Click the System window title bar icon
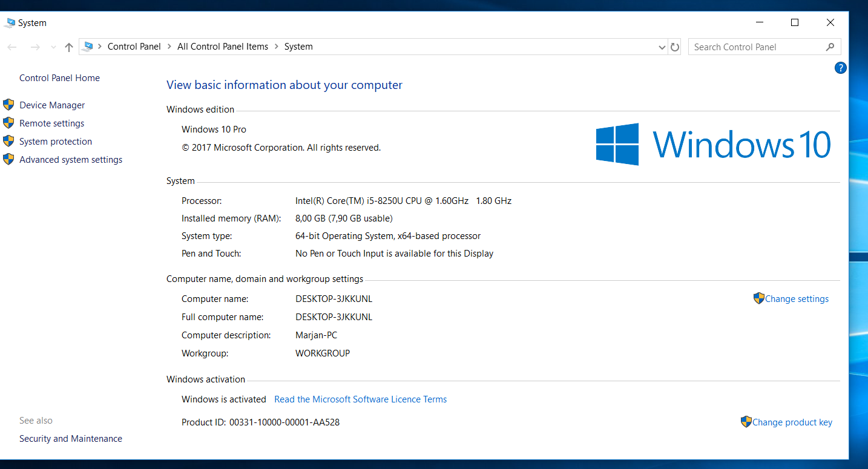The image size is (868, 469). click(10, 23)
